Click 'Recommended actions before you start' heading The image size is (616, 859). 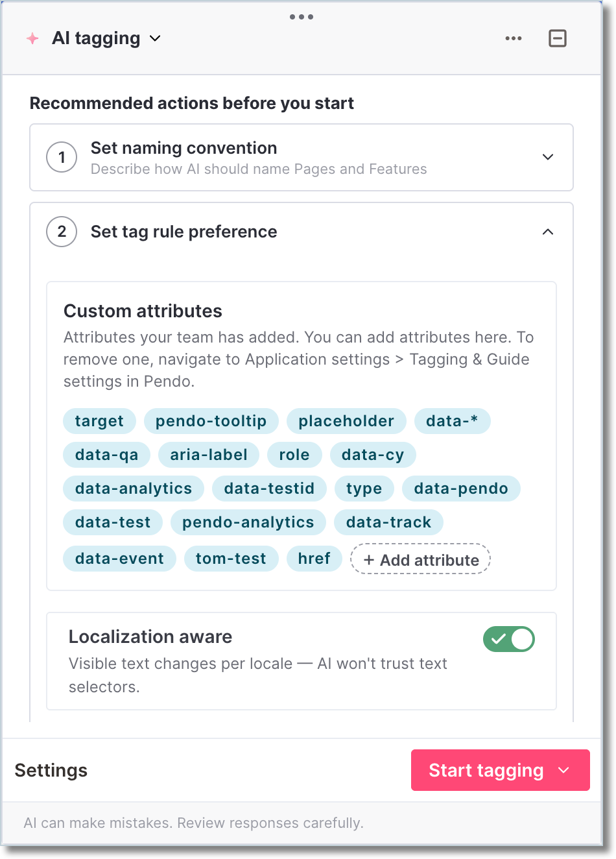(192, 104)
